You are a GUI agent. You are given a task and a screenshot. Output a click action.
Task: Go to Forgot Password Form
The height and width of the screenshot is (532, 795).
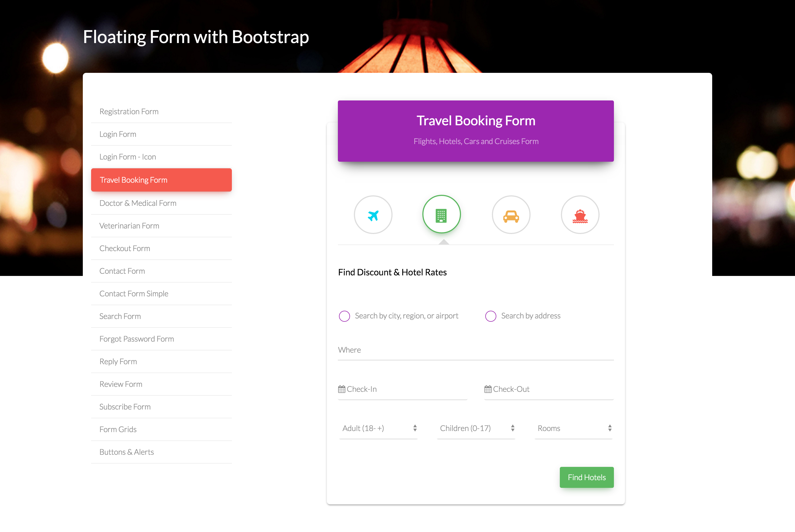coord(161,339)
